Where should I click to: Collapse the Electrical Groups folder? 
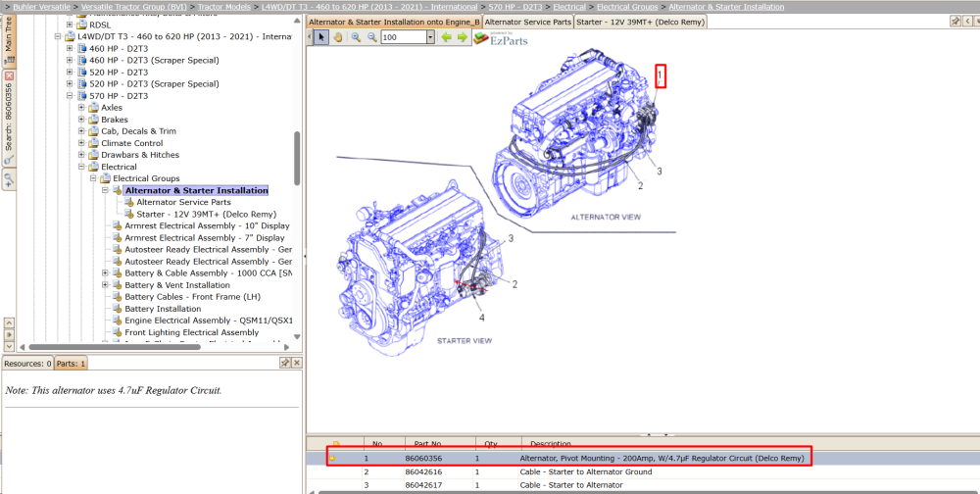pos(93,178)
